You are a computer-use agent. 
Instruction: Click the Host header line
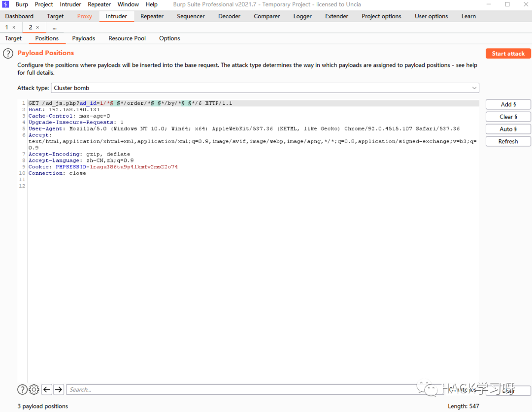point(64,110)
